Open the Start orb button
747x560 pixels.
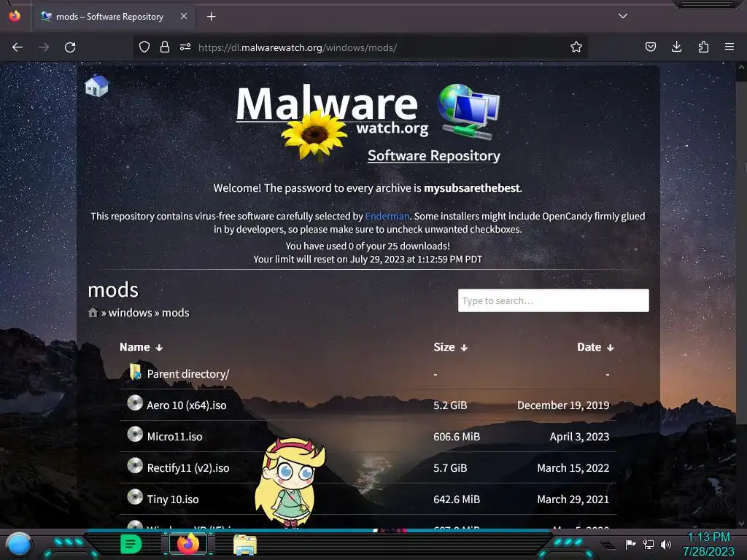click(x=19, y=545)
